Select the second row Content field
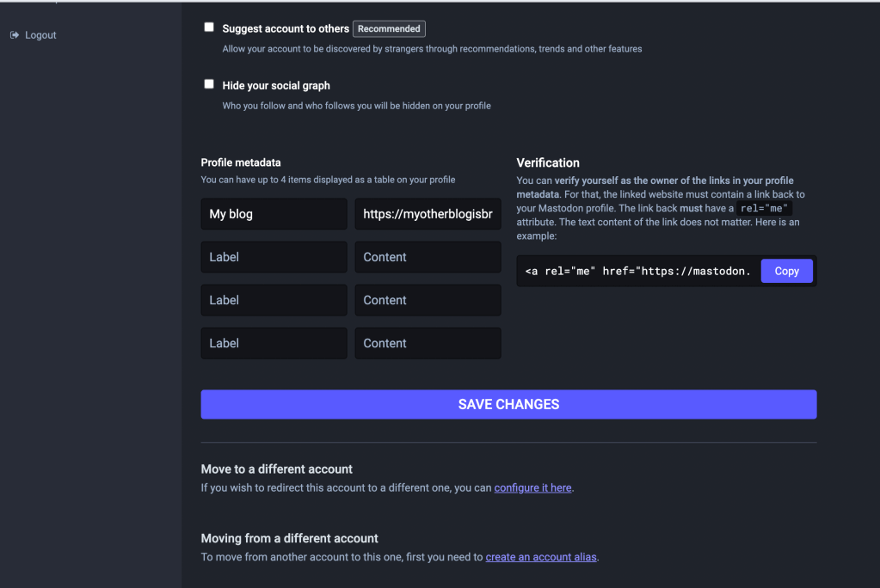880x588 pixels. pos(428,257)
